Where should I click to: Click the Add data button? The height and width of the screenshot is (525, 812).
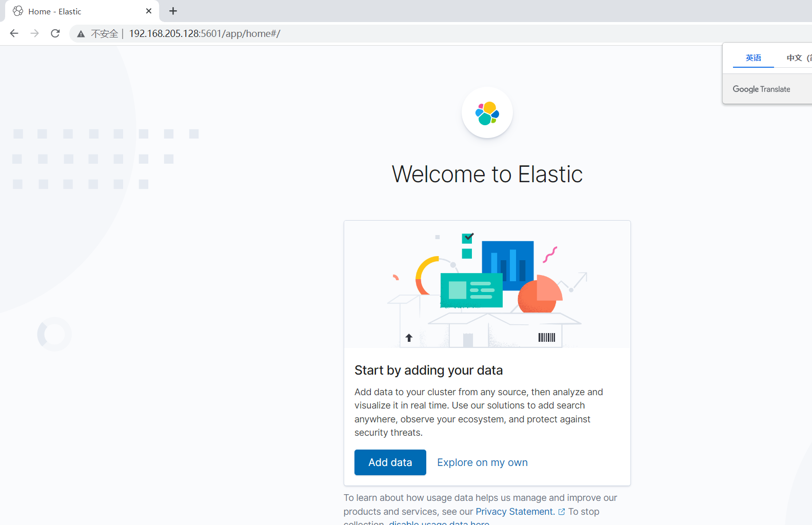(390, 462)
